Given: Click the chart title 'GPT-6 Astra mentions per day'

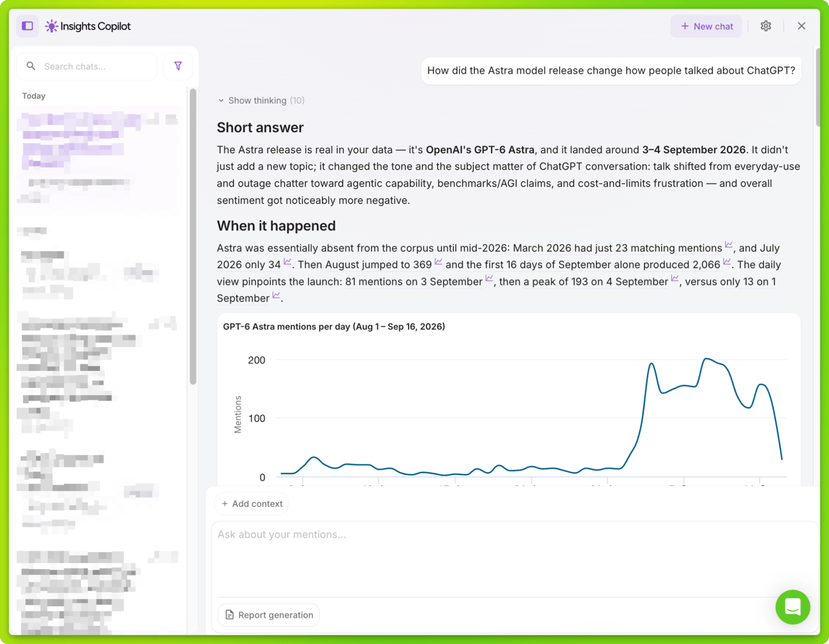Looking at the screenshot, I should click(334, 327).
